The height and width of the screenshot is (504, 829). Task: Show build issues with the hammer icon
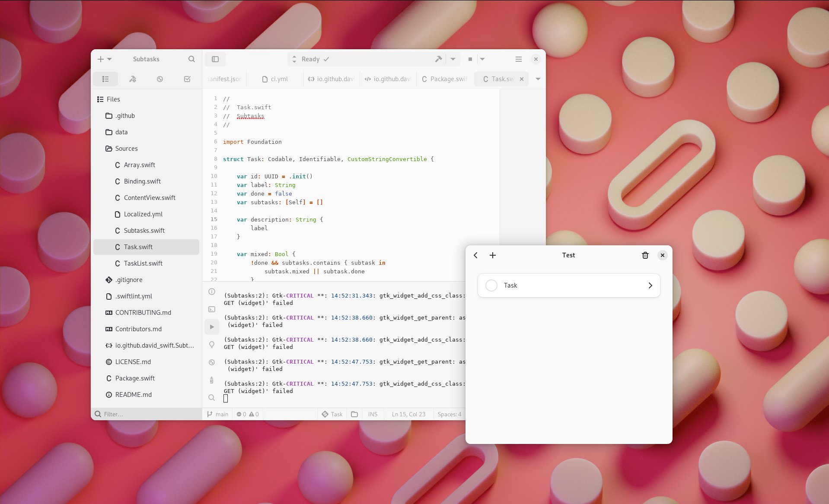[133, 79]
